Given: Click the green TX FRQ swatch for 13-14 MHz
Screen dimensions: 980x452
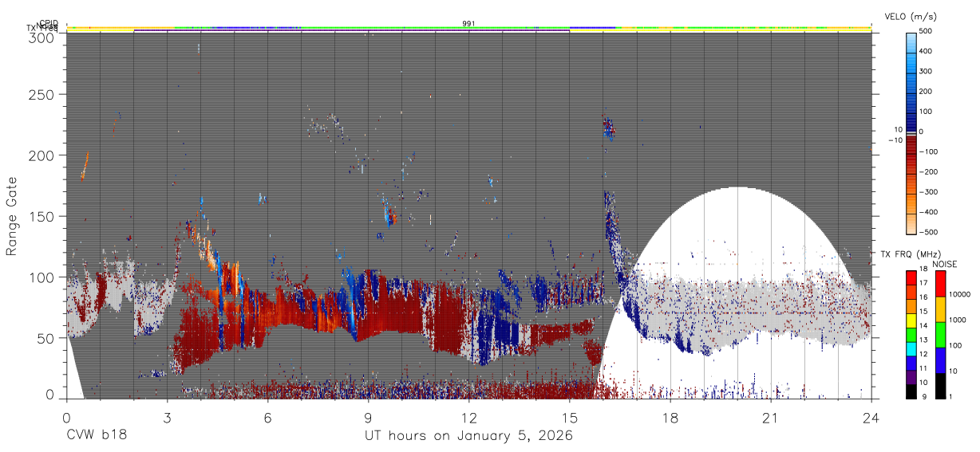Looking at the screenshot, I should tap(911, 334).
